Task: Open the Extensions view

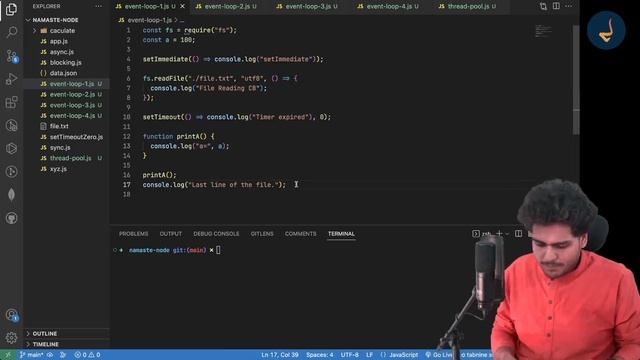Action: click(11, 102)
